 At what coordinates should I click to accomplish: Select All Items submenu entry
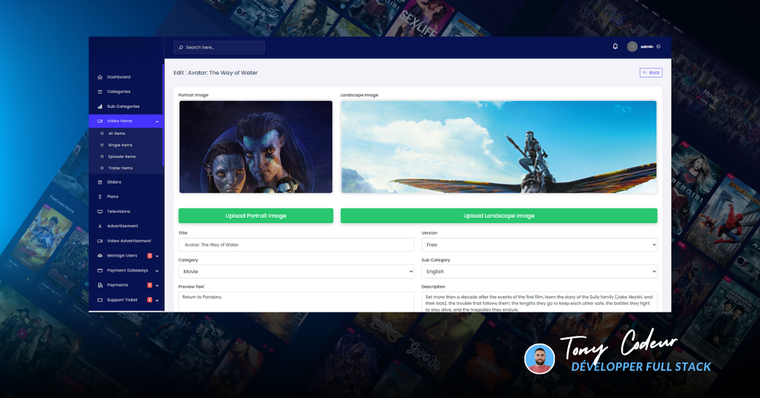116,133
